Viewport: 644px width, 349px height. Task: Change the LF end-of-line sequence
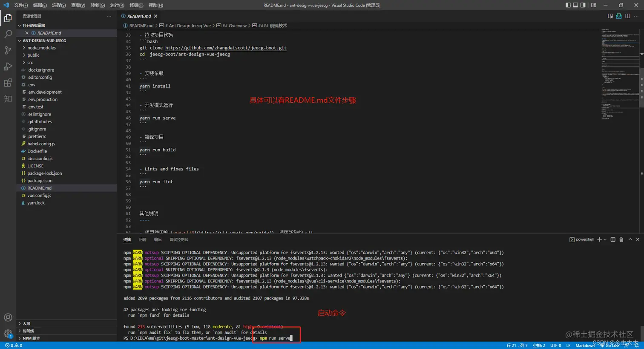click(x=568, y=346)
